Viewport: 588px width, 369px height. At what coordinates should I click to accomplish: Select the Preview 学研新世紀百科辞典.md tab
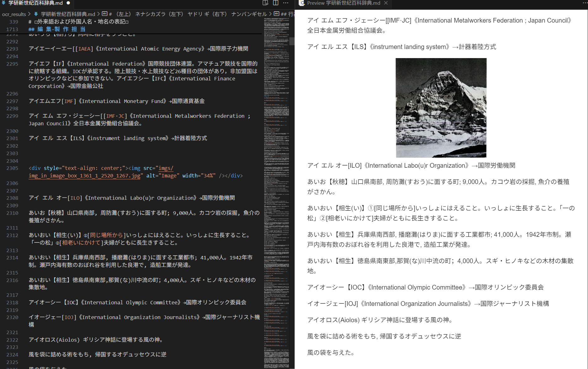pos(343,3)
